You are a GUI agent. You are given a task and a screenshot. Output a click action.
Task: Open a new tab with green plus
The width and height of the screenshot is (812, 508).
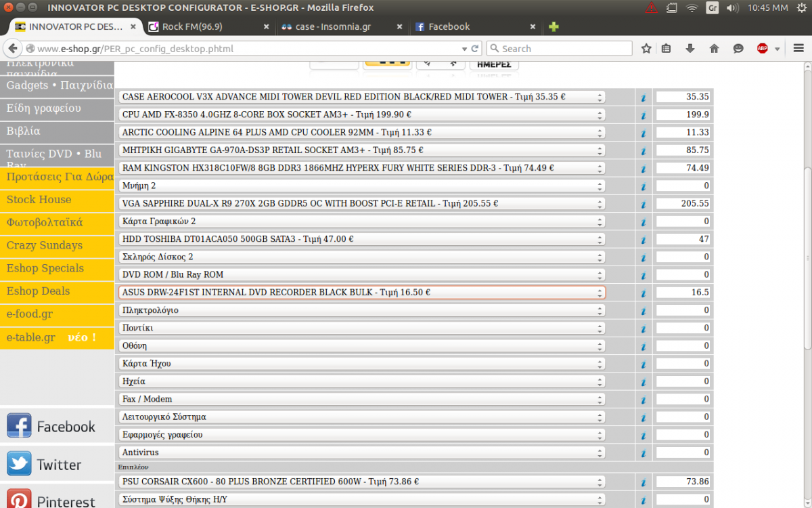554,26
